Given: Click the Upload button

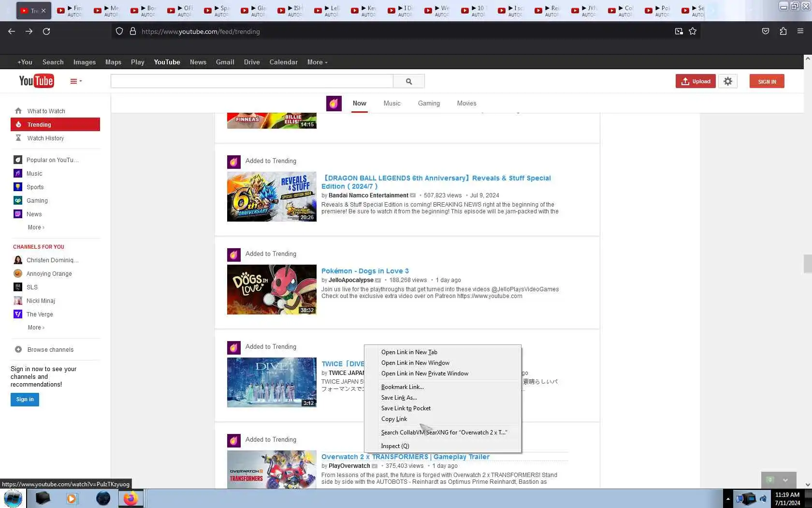Looking at the screenshot, I should pos(696,81).
